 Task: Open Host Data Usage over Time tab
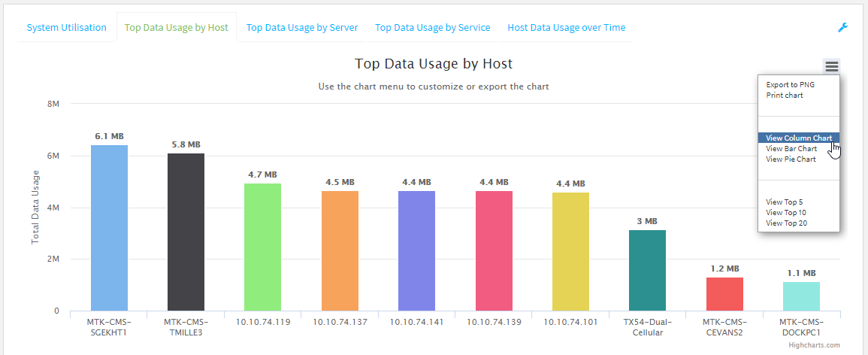pyautogui.click(x=566, y=28)
